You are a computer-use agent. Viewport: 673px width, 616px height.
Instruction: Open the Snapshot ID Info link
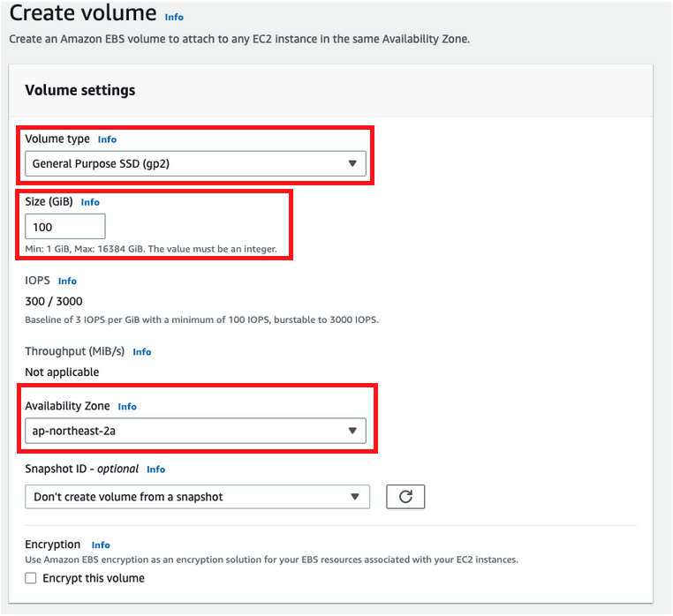pyautogui.click(x=155, y=470)
